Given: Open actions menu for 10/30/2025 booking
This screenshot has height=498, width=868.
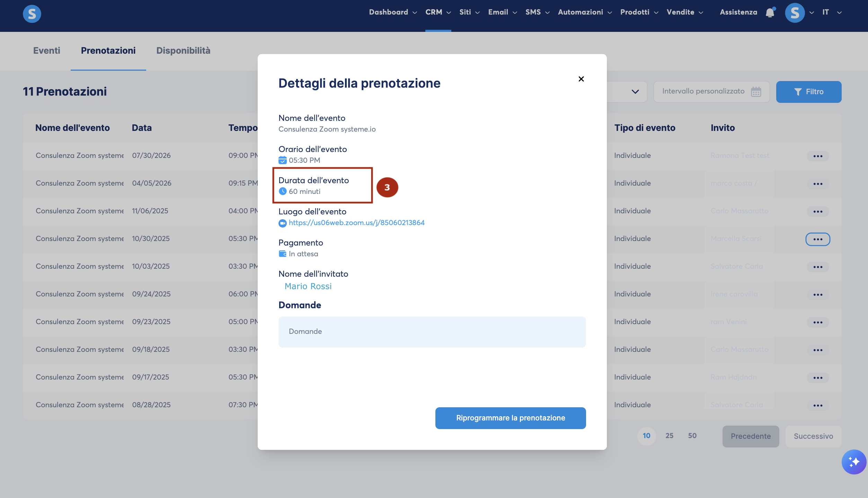Looking at the screenshot, I should coord(818,239).
